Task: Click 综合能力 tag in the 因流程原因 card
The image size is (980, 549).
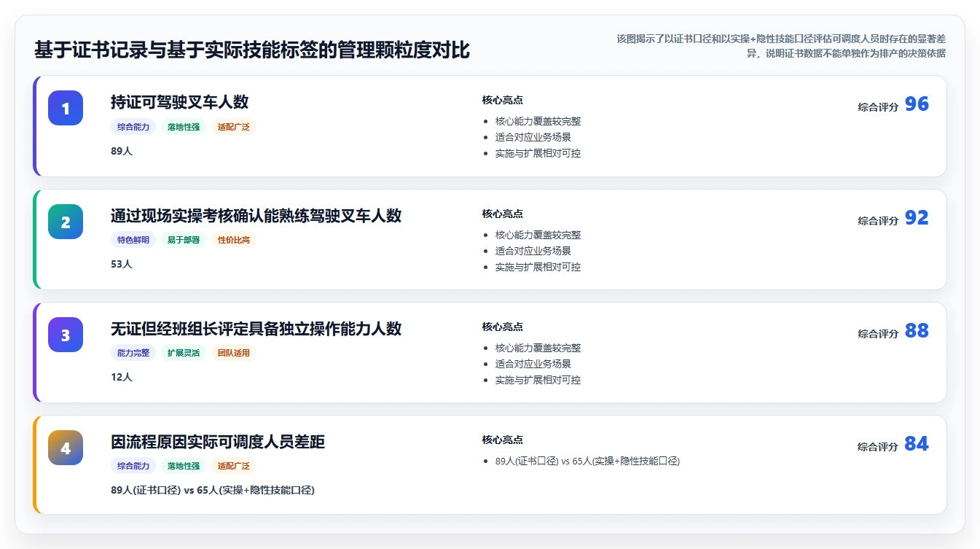Action: [133, 466]
